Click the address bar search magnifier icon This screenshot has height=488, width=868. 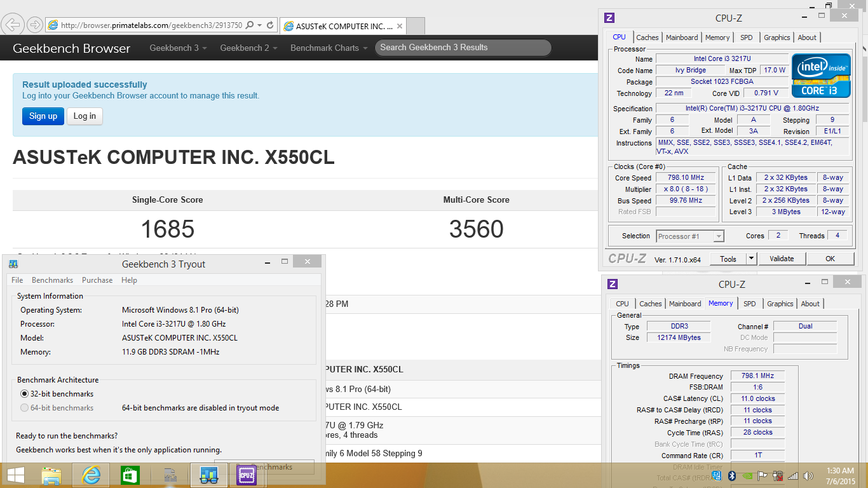[250, 25]
